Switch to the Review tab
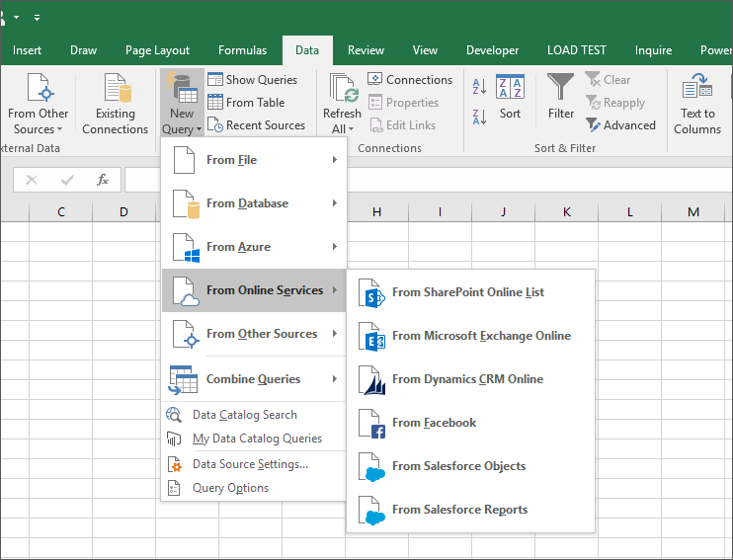Screen dimensions: 733x560 [x=366, y=50]
